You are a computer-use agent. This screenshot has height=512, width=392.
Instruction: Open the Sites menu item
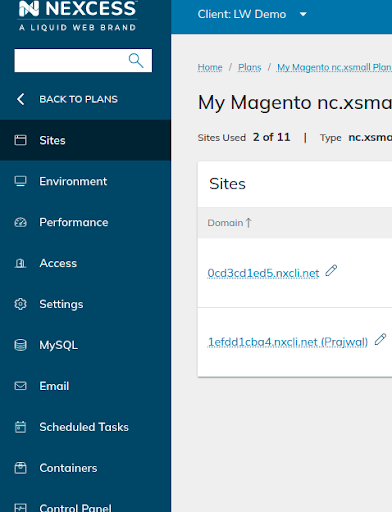tap(85, 140)
